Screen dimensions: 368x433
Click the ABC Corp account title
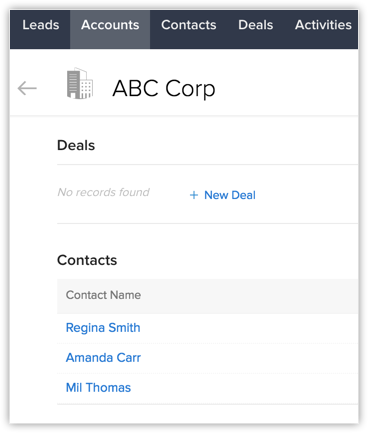click(x=164, y=89)
